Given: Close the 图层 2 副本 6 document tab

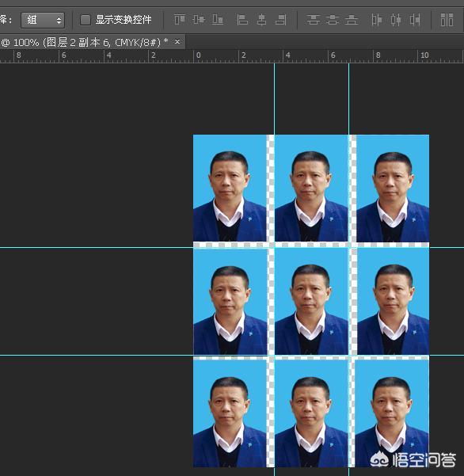Looking at the screenshot, I should click(177, 42).
